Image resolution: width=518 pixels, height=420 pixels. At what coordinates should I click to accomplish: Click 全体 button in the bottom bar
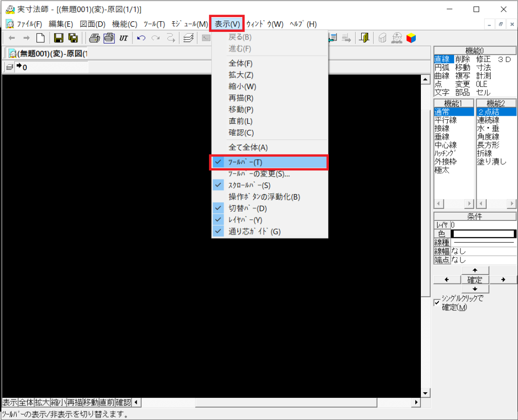pos(26,402)
